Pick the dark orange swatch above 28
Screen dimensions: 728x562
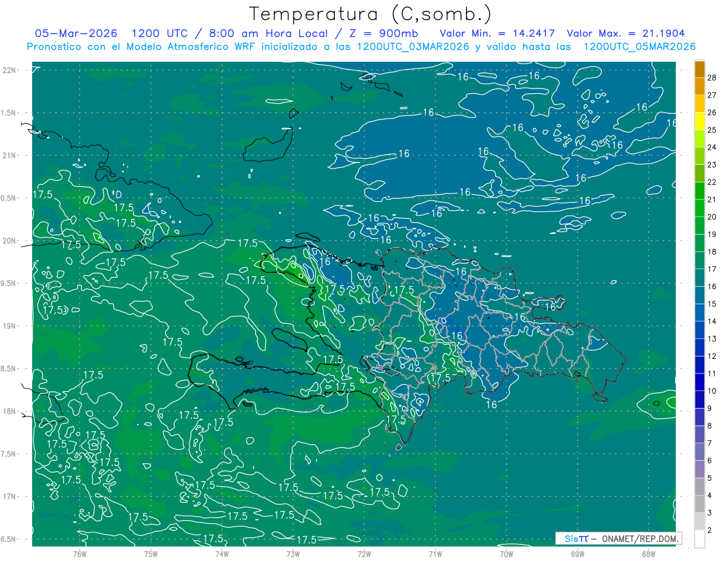(x=699, y=69)
